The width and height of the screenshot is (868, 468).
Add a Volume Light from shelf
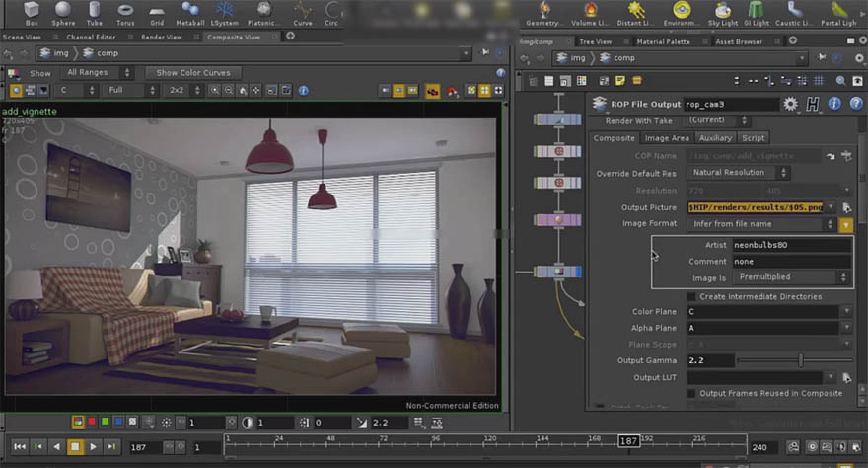pos(590,13)
